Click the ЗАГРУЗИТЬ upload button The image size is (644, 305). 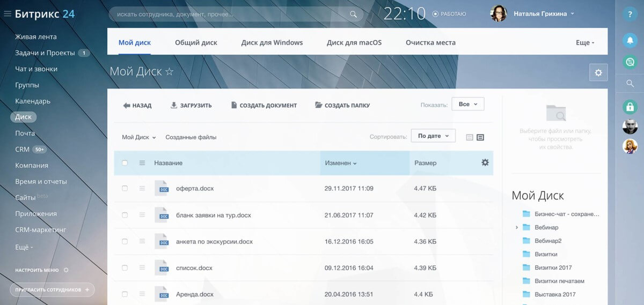[x=191, y=106]
